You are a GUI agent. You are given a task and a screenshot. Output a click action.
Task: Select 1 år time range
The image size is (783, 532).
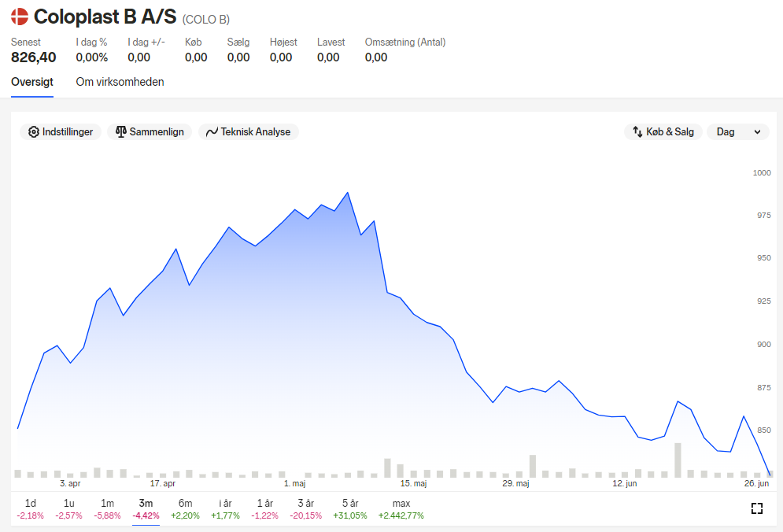point(264,509)
